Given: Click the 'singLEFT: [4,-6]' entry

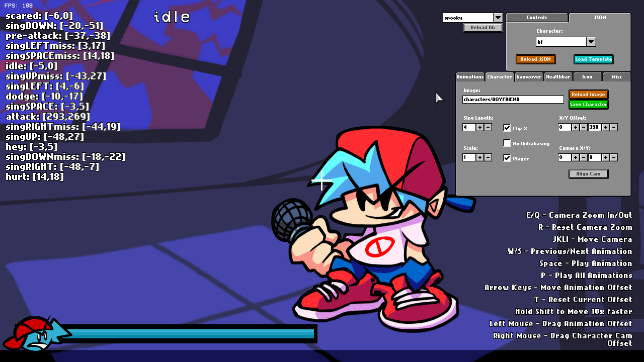Looking at the screenshot, I should coord(45,86).
